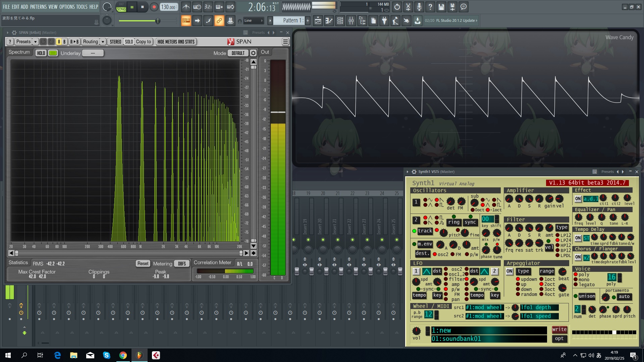This screenshot has width=644, height=362.
Task: Click the save project floppy icon
Action: click(441, 7)
